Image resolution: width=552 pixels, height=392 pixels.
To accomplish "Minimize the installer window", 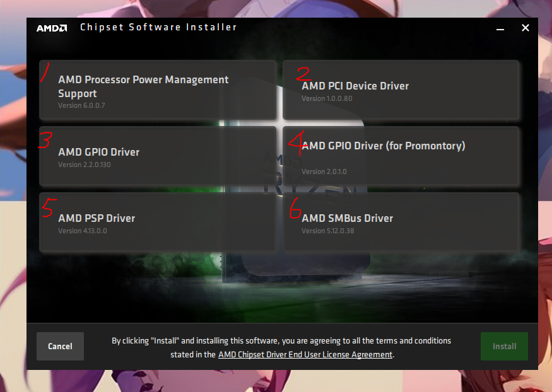I will [500, 29].
